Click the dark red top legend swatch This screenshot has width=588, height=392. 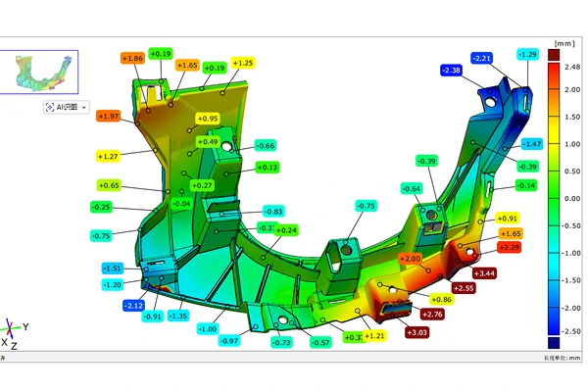coord(554,55)
